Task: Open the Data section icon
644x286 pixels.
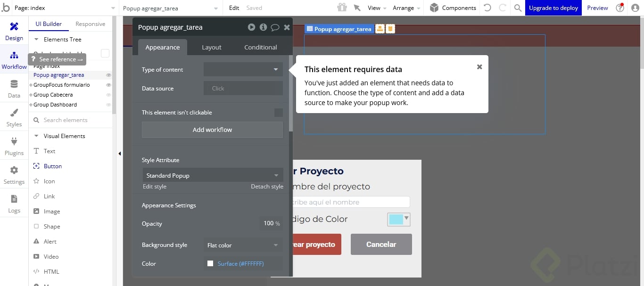Action: tap(14, 89)
